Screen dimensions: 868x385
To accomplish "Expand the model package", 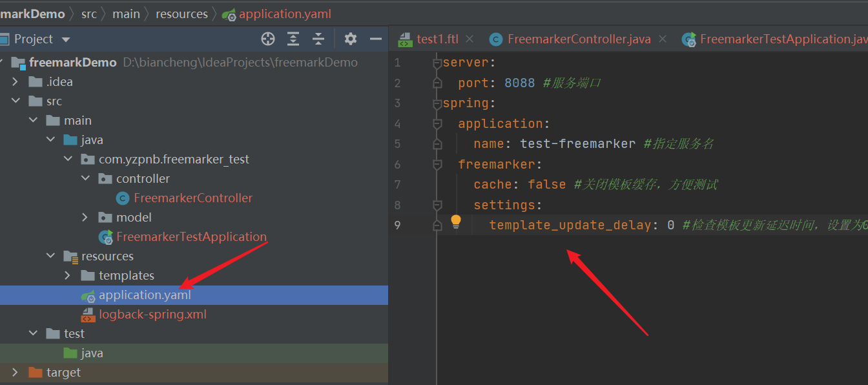I will [85, 218].
